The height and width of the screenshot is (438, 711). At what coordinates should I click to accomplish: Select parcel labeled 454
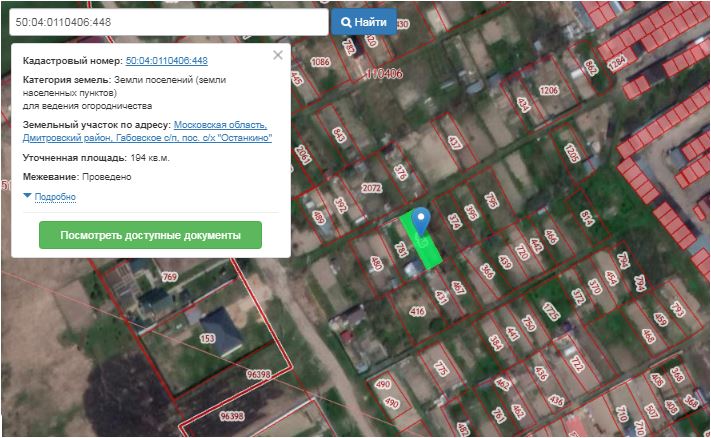point(611,277)
